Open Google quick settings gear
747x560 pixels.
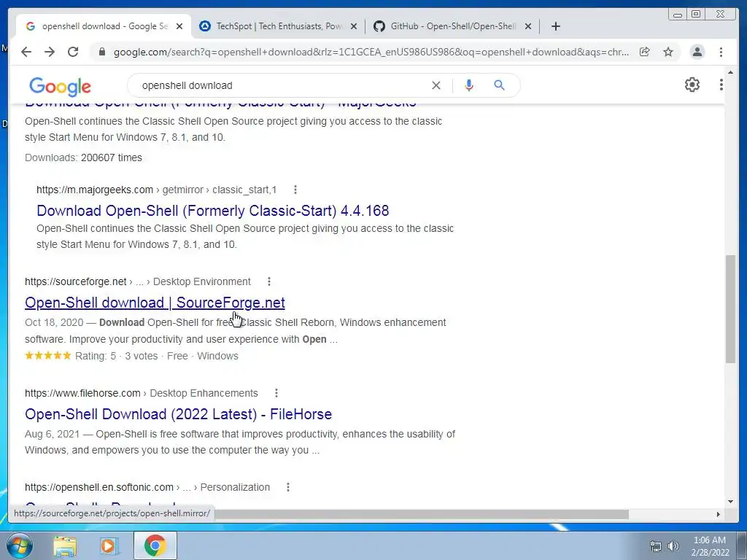(692, 85)
